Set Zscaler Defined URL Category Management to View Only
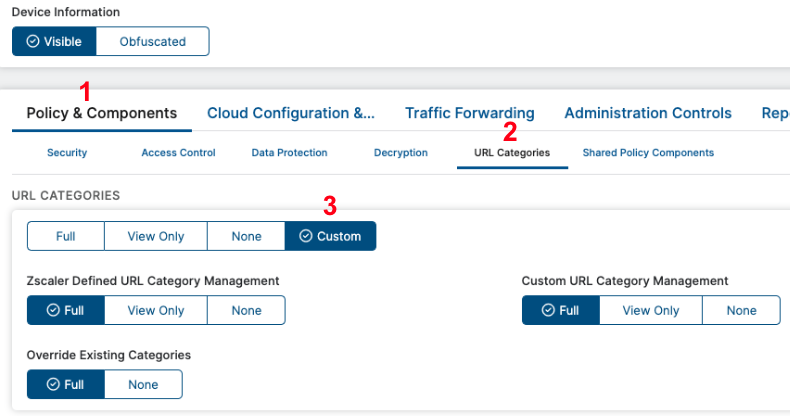 click(x=156, y=310)
